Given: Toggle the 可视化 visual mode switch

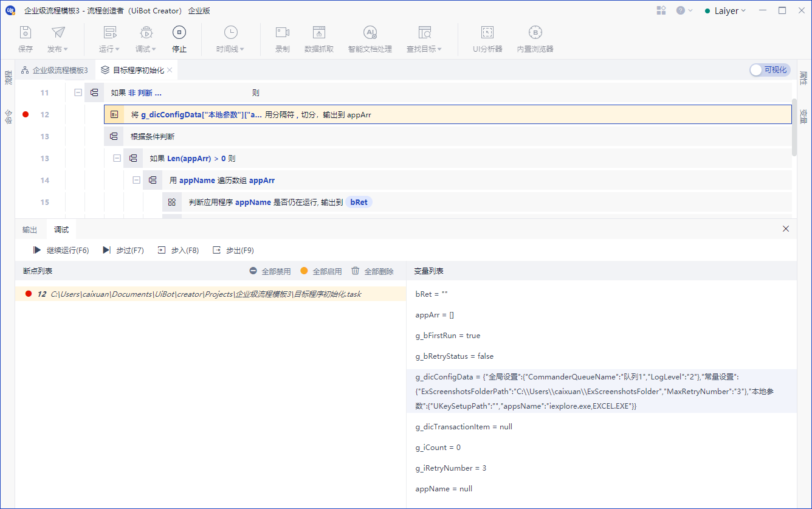Looking at the screenshot, I should point(769,70).
